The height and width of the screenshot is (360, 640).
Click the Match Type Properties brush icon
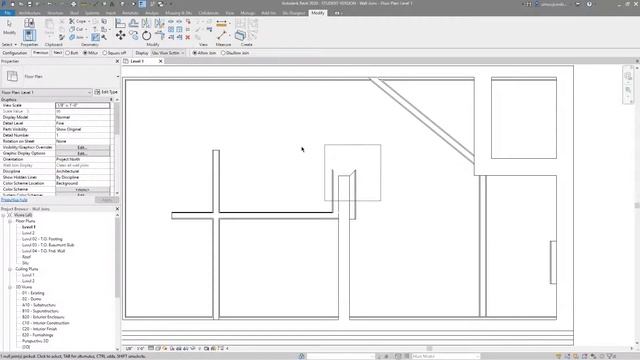[x=62, y=37]
